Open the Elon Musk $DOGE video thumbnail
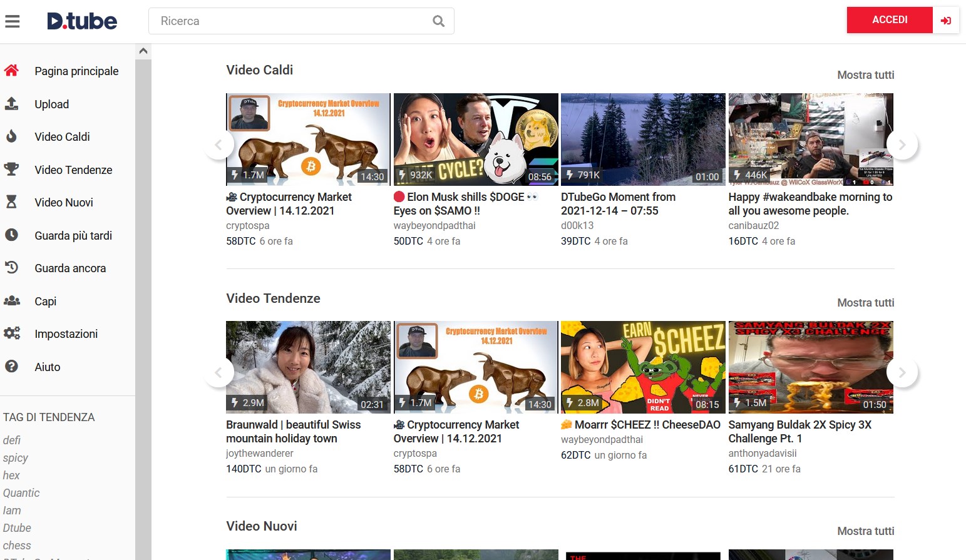This screenshot has height=560, width=966. [476, 140]
